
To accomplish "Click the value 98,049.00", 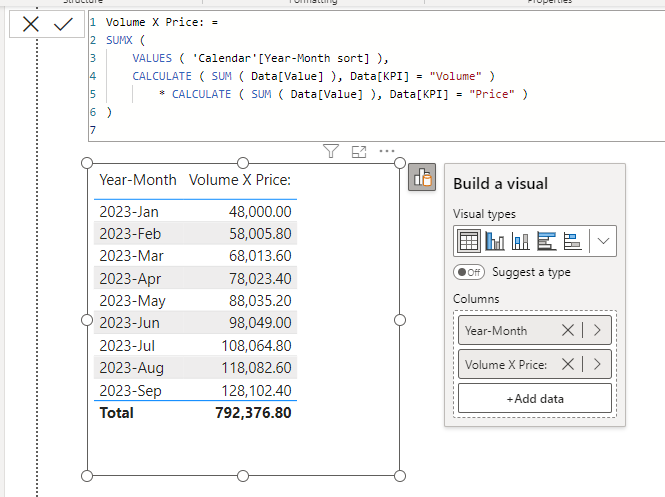I will [260, 323].
